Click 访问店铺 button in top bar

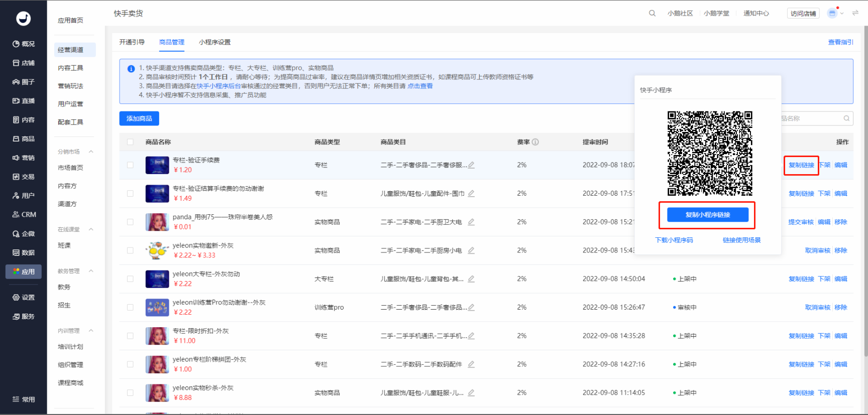coord(803,14)
